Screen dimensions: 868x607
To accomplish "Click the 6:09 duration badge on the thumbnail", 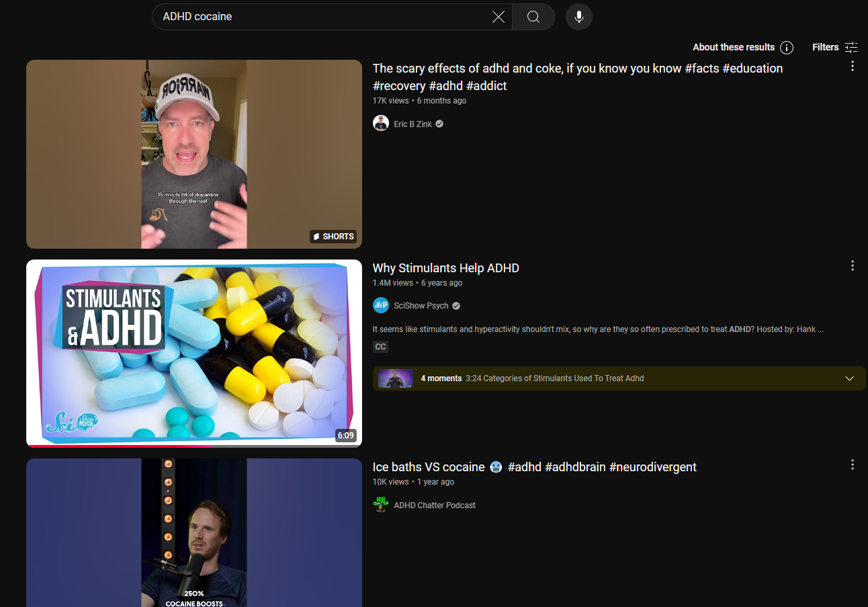I will pos(345,436).
